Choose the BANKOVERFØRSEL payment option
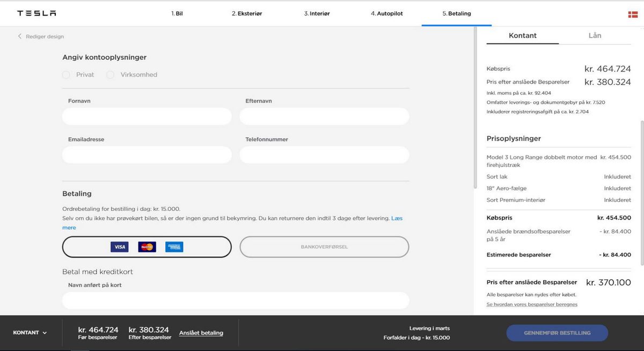 (324, 247)
